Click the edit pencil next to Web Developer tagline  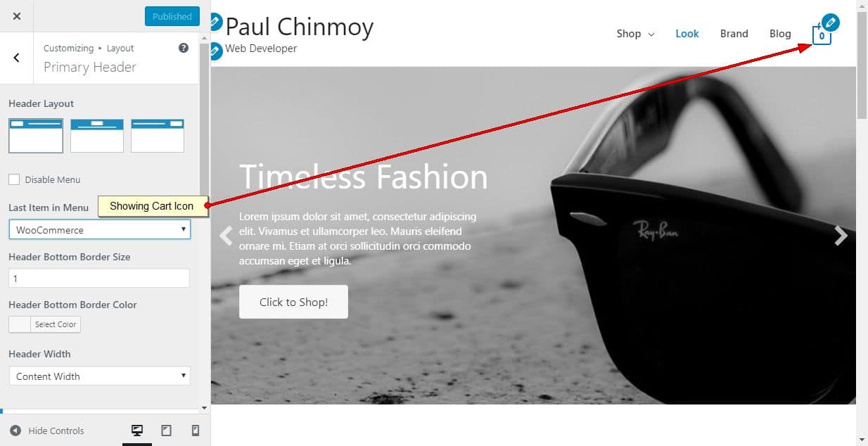point(215,51)
